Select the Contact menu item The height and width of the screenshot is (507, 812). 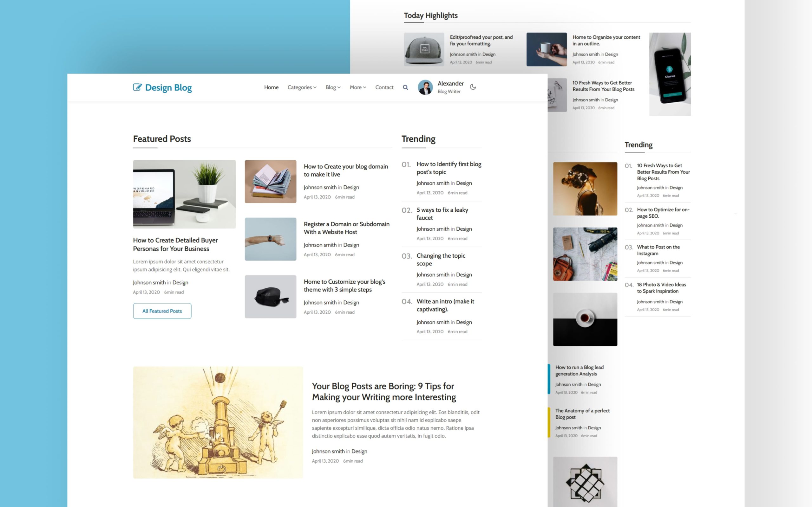tap(383, 87)
